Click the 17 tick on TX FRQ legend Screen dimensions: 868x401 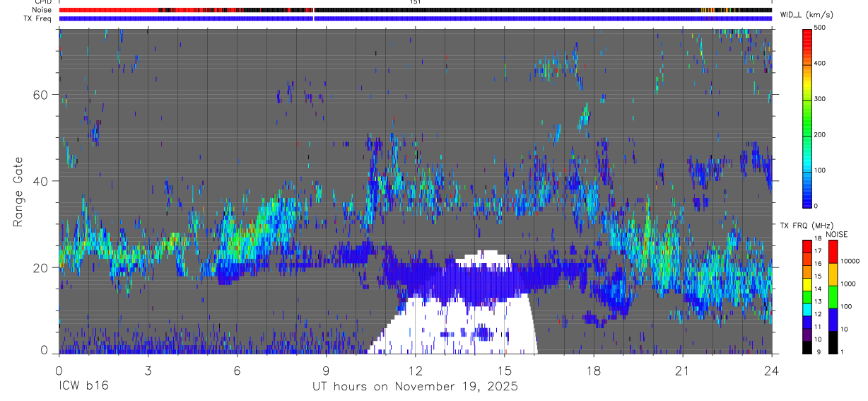click(818, 251)
